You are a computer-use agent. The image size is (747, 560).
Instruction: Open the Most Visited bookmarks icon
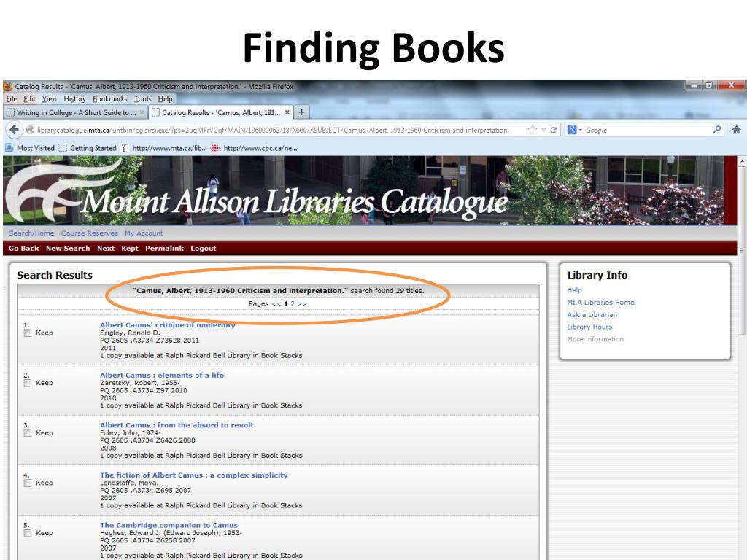coord(9,148)
